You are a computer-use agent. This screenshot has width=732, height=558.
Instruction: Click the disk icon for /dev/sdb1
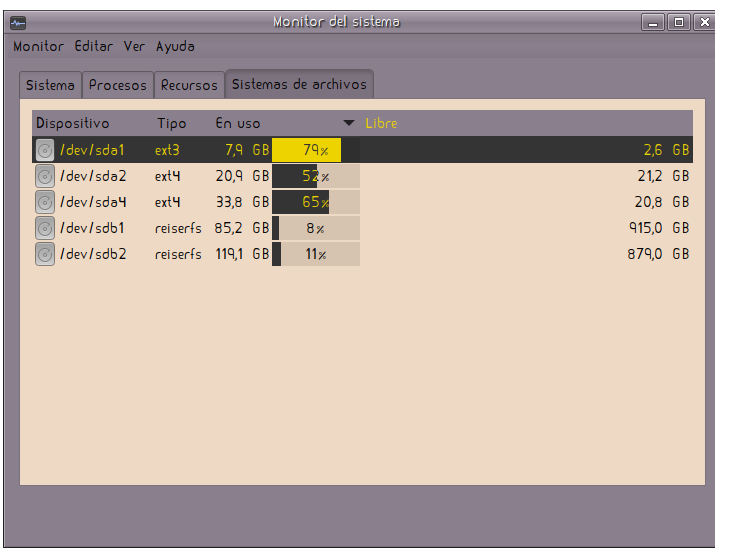pyautogui.click(x=45, y=228)
